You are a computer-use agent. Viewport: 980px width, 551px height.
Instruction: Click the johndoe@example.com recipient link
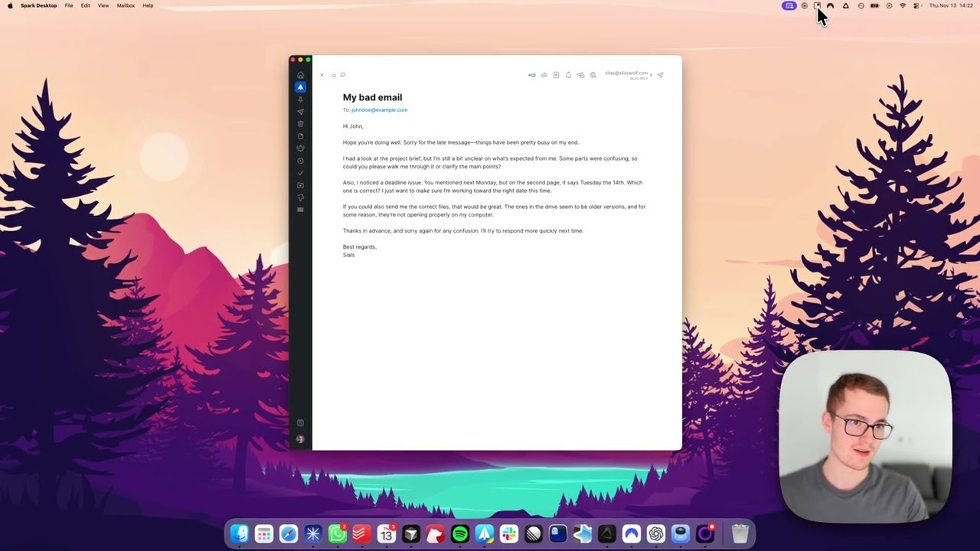(x=379, y=109)
